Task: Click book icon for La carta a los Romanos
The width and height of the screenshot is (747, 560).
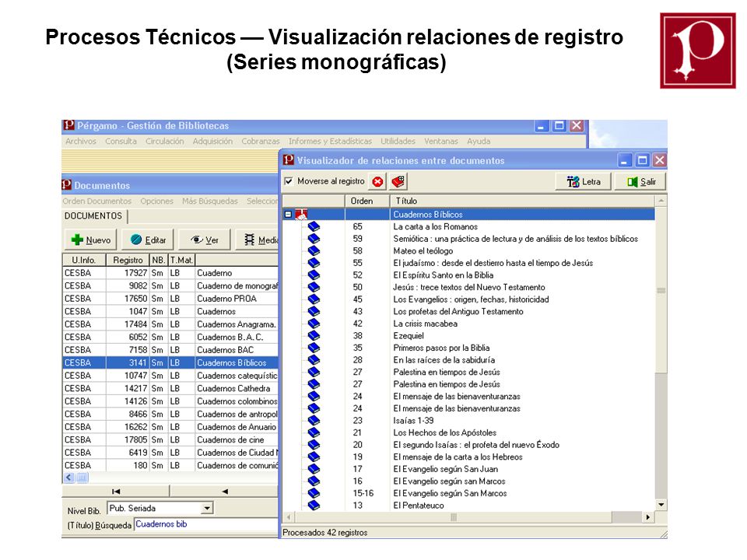Action: (314, 226)
